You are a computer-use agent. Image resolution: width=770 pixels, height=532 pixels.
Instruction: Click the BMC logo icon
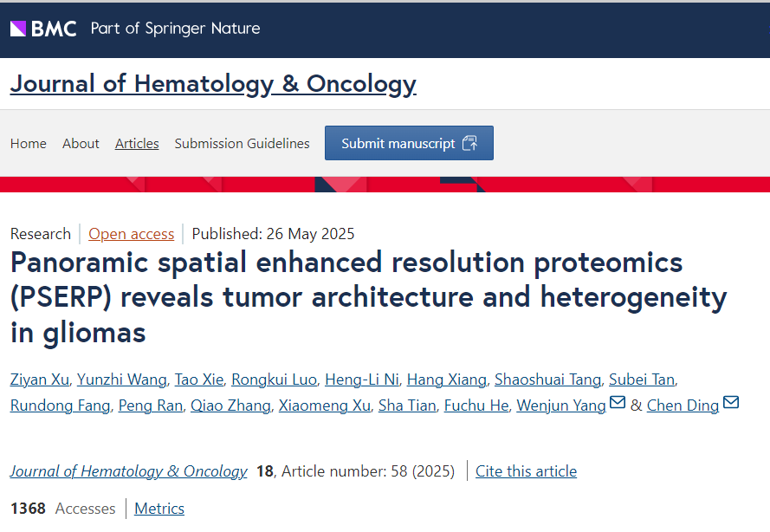(x=18, y=29)
